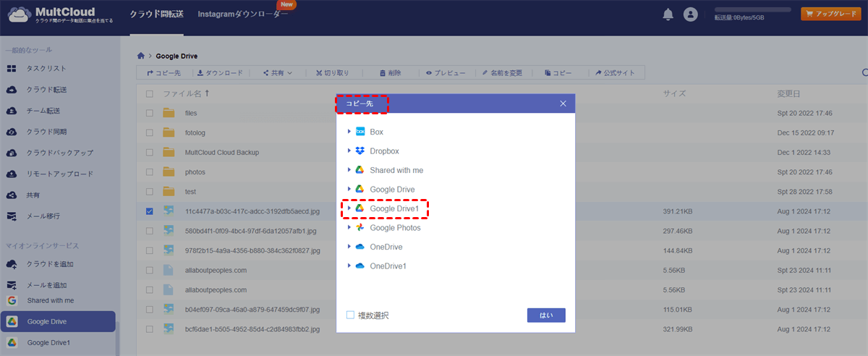Click the アップグレード button
Image resolution: width=868 pixels, height=356 pixels.
[x=830, y=14]
